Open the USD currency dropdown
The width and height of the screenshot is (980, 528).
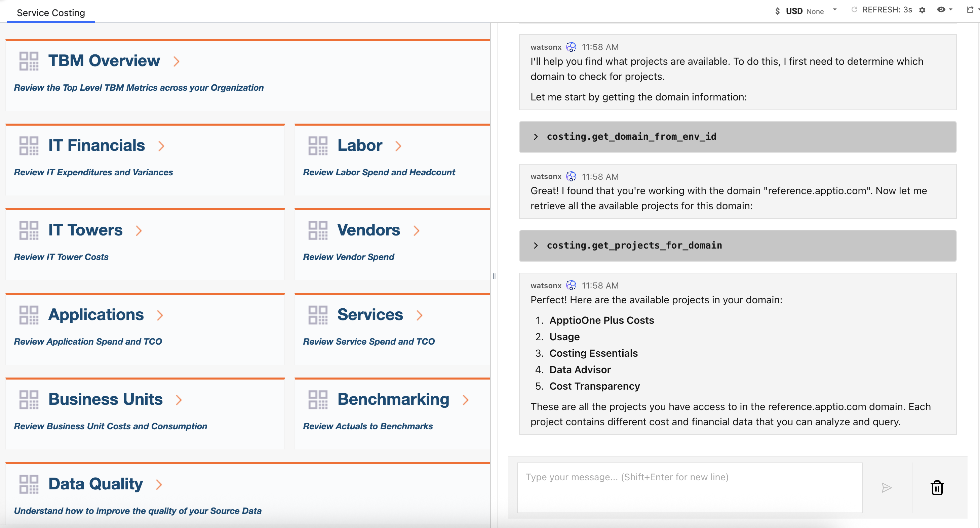pyautogui.click(x=834, y=10)
